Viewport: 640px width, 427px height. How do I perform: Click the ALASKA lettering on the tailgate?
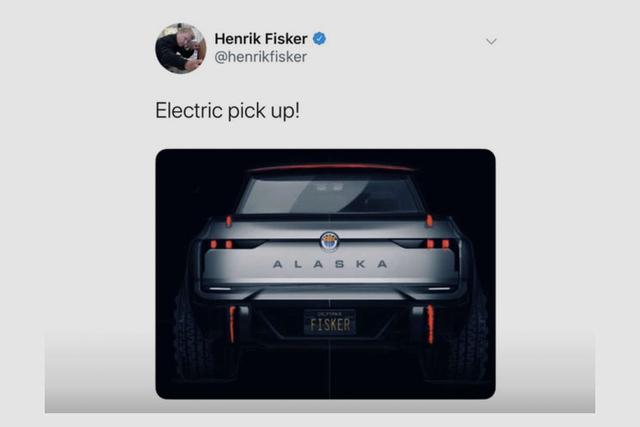pyautogui.click(x=330, y=264)
